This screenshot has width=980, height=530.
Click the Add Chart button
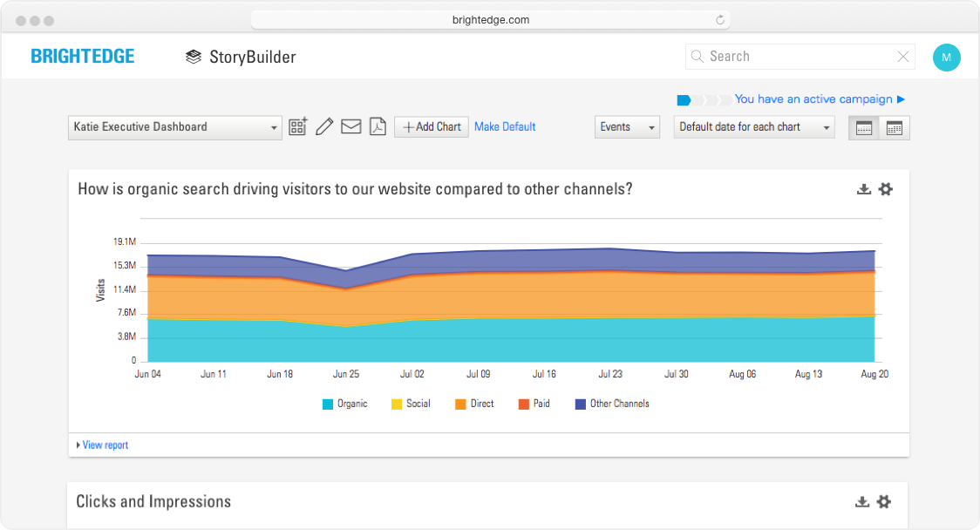[432, 127]
